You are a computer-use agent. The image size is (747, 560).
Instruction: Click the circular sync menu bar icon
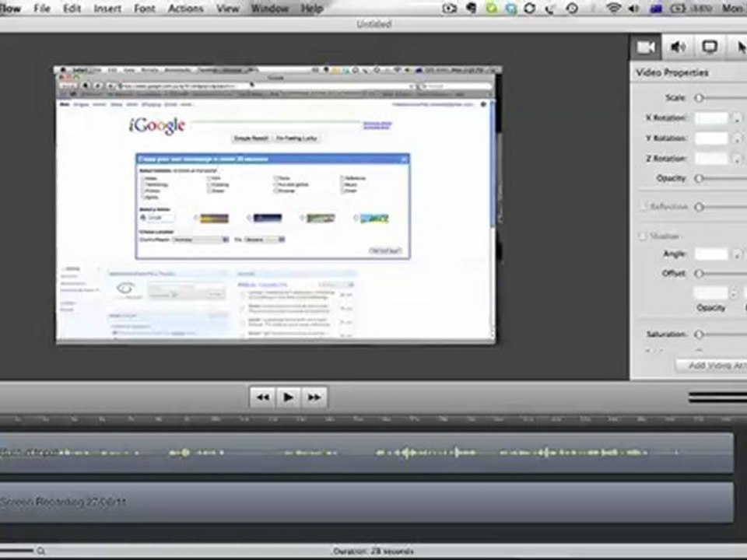click(x=530, y=8)
